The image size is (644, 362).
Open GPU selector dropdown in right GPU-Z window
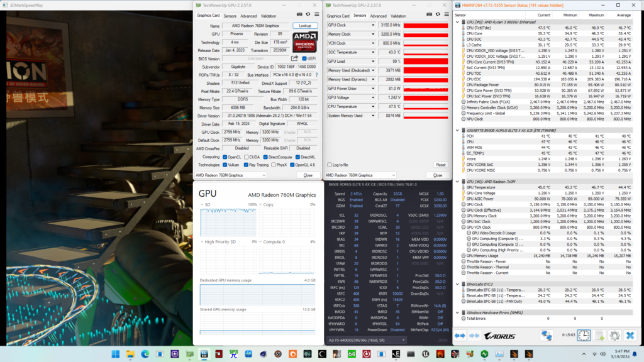pos(360,175)
